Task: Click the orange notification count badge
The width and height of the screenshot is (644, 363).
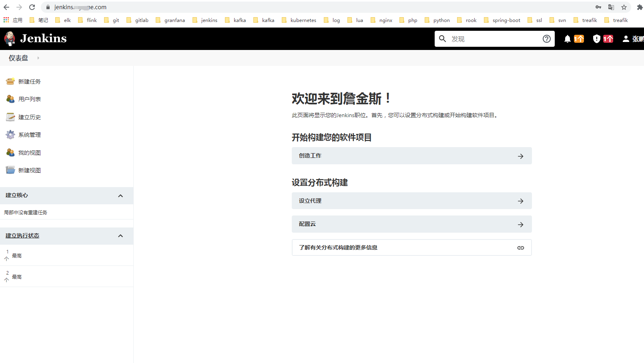Action: [579, 39]
